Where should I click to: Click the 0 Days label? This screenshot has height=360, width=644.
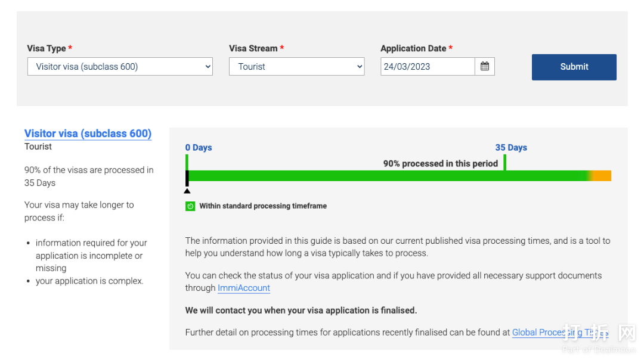pyautogui.click(x=199, y=148)
